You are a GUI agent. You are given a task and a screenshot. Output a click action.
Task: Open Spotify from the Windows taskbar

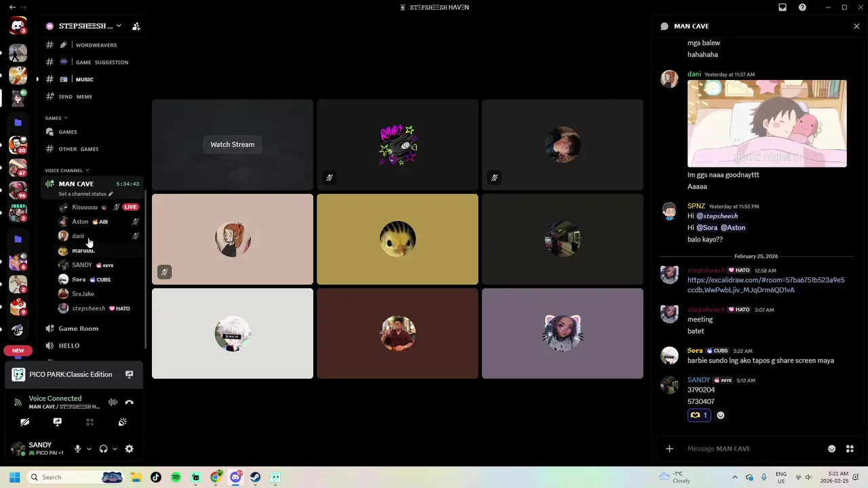pyautogui.click(x=176, y=477)
